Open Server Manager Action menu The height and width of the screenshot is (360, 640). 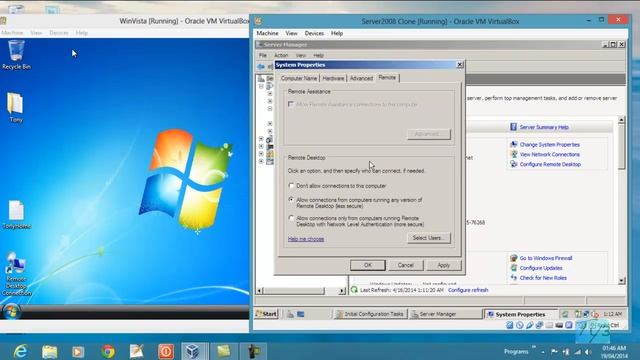pos(281,55)
